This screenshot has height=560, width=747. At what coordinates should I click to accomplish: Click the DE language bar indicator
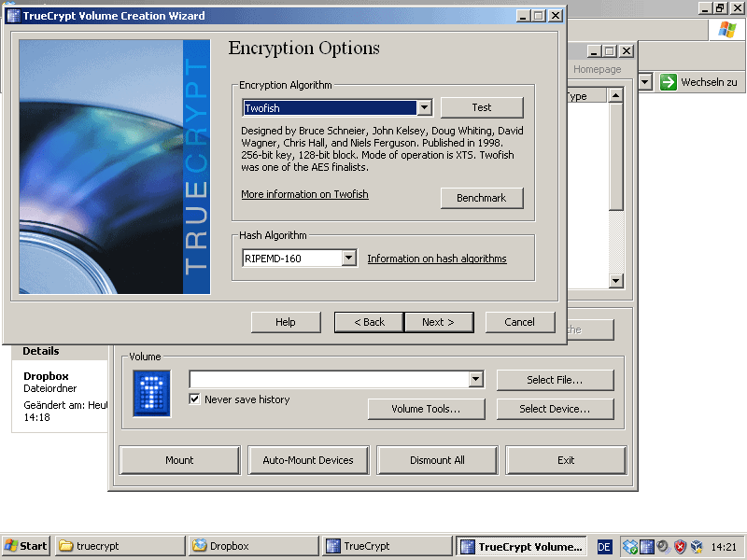click(x=604, y=547)
